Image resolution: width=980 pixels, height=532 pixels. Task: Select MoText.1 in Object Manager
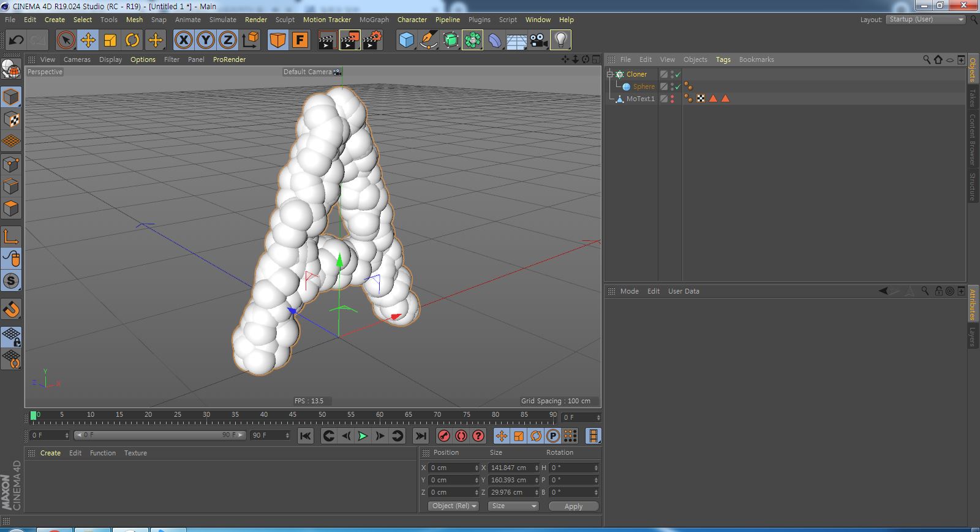tap(640, 99)
